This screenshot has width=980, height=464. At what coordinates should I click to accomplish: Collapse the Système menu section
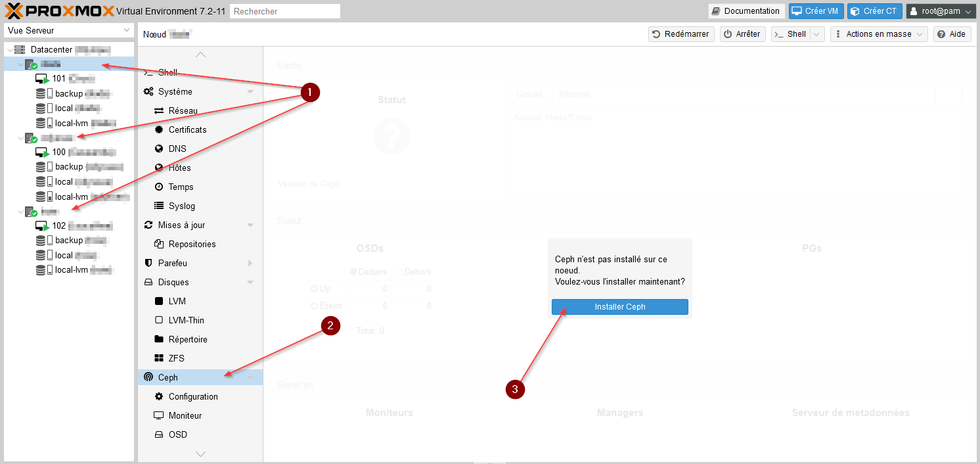(x=250, y=92)
